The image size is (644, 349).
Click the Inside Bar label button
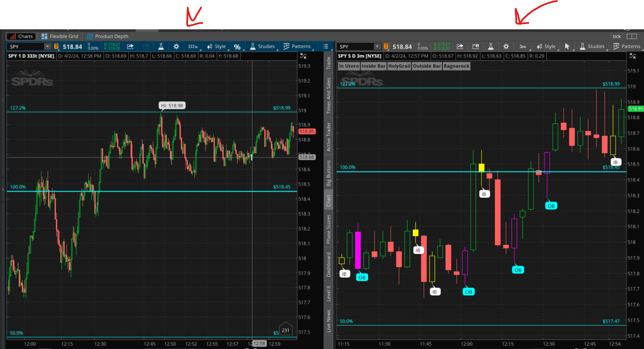coord(374,66)
